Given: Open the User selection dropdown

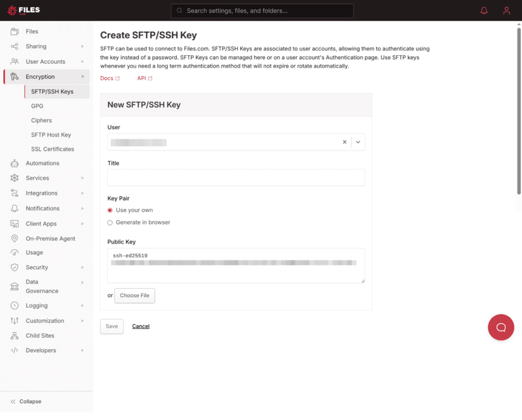Looking at the screenshot, I should coord(358,142).
